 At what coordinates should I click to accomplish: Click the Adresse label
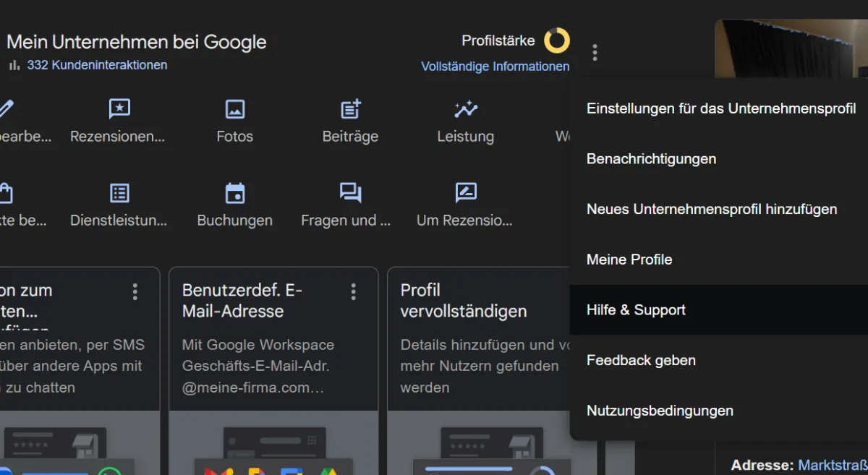click(x=762, y=465)
